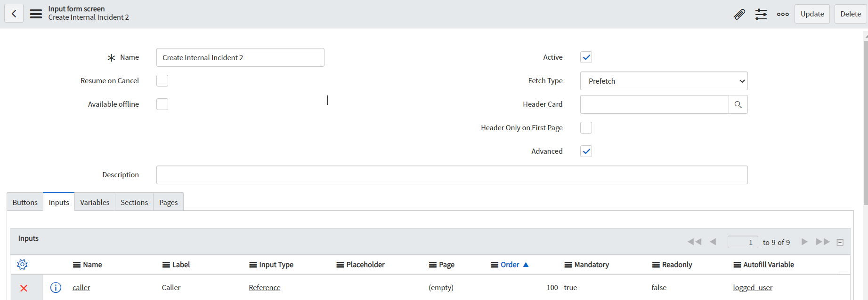The image size is (868, 300).
Task: Preview caller record via info icon
Action: point(56,287)
